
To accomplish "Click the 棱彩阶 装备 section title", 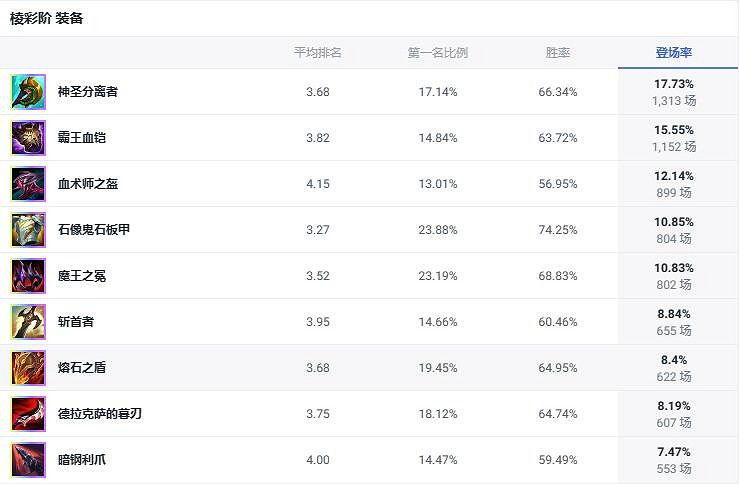I will pos(46,18).
